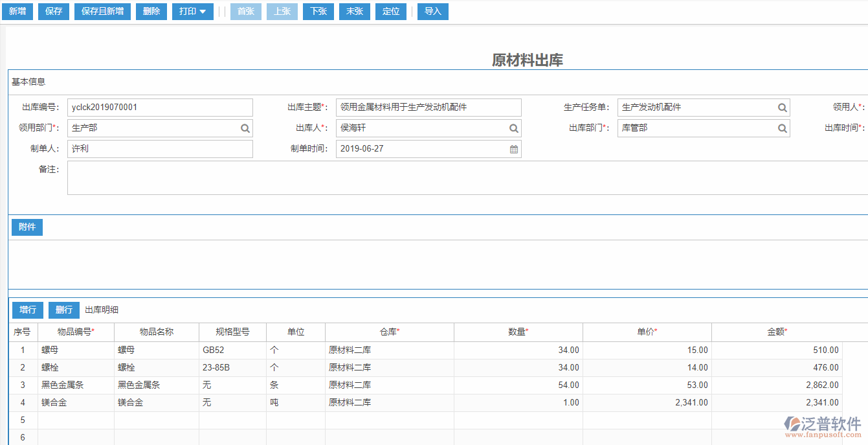
Task: Expand the 打印 dropdown menu
Action: [x=192, y=12]
